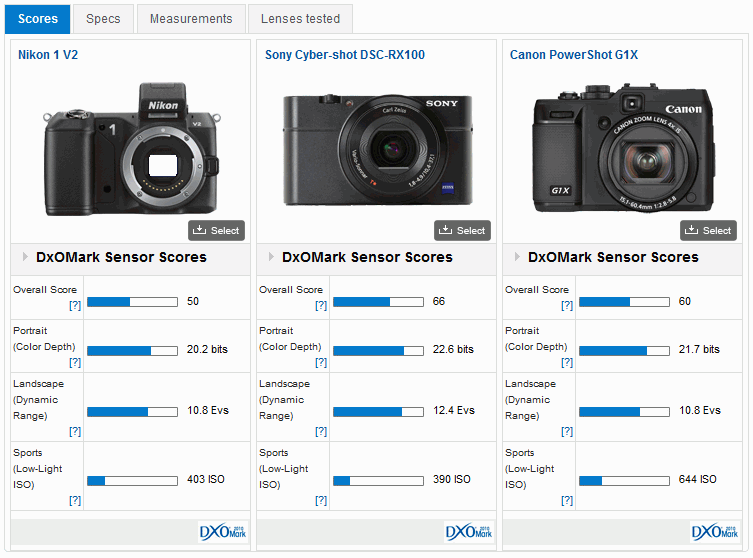
Task: Click DxOMark logo under Nikon column
Action: click(223, 532)
